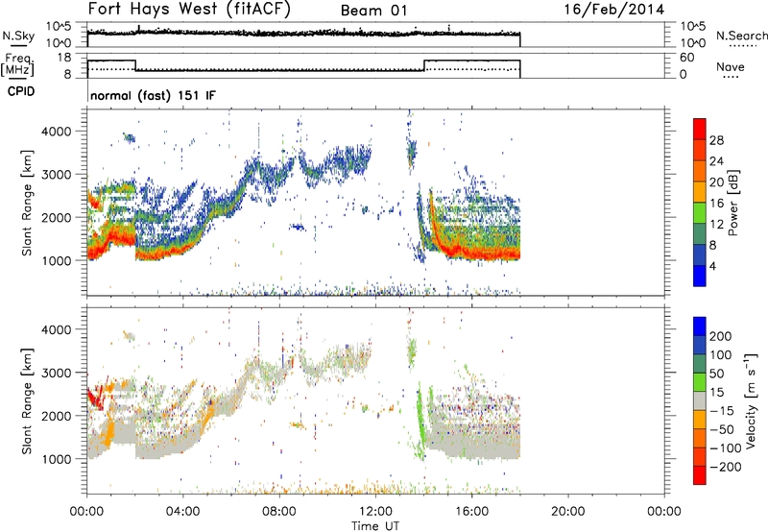Click the red negative-velocity patch near 00:15 UT
Image resolution: width=768 pixels, height=532 pixels.
(x=94, y=399)
